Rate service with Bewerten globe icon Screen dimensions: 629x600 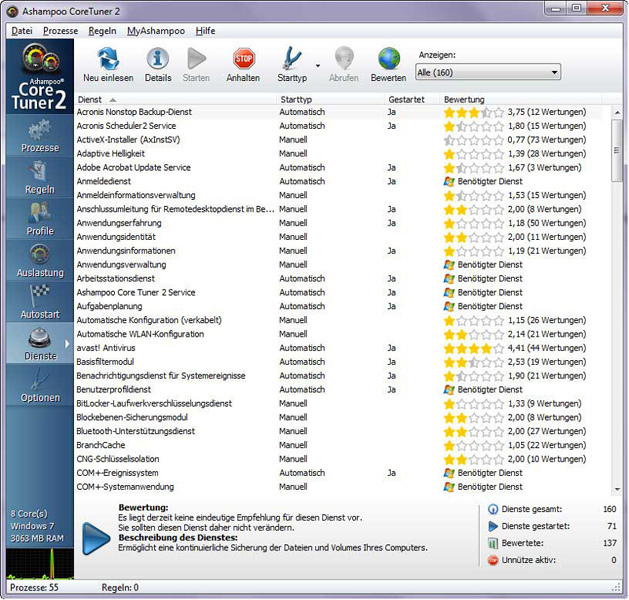click(389, 59)
